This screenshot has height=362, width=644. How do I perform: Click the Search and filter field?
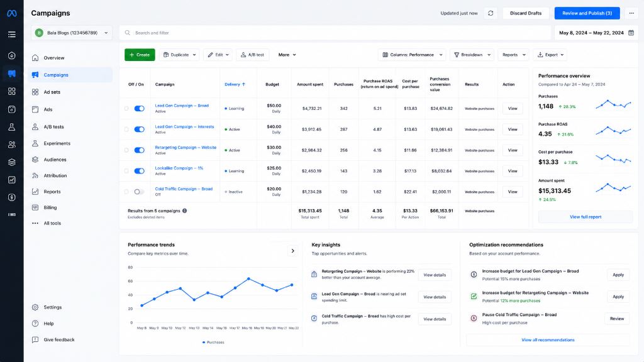[x=335, y=33]
